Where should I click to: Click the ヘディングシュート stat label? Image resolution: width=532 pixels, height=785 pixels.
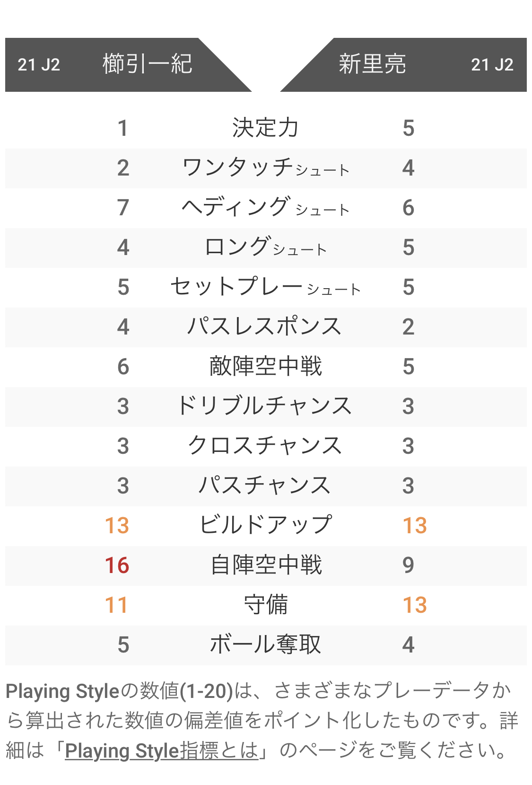[x=265, y=208]
